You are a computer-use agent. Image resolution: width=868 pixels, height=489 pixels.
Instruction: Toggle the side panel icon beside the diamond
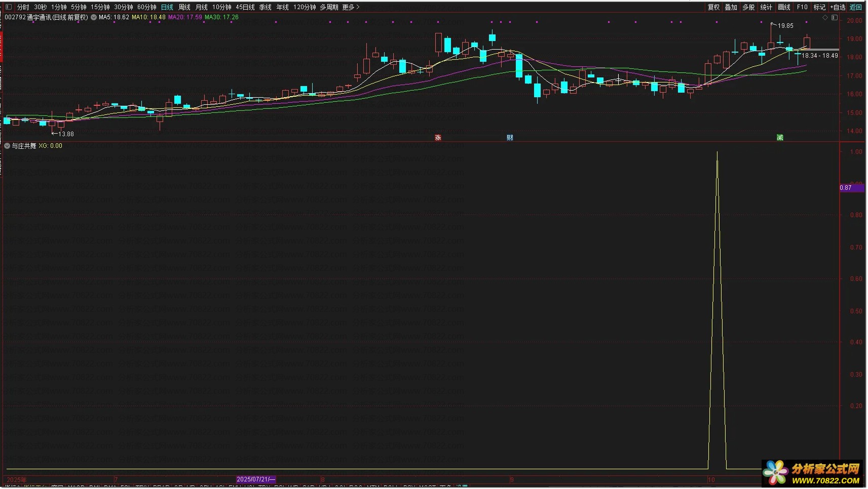coord(835,18)
